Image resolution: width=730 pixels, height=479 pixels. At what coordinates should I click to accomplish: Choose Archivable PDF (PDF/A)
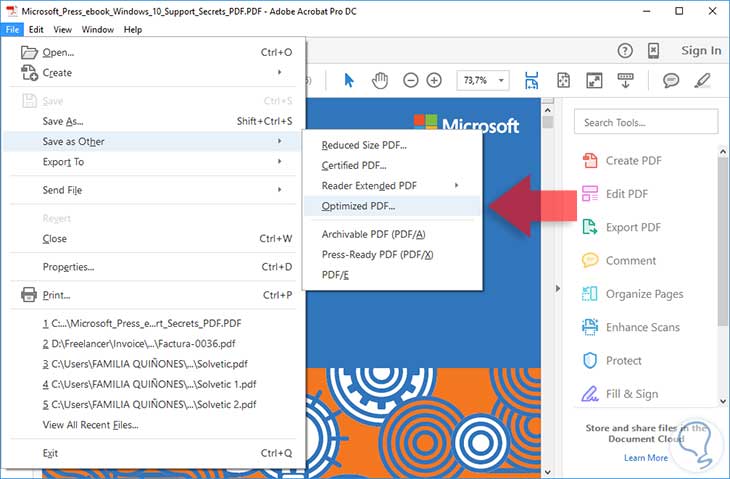coord(392,234)
